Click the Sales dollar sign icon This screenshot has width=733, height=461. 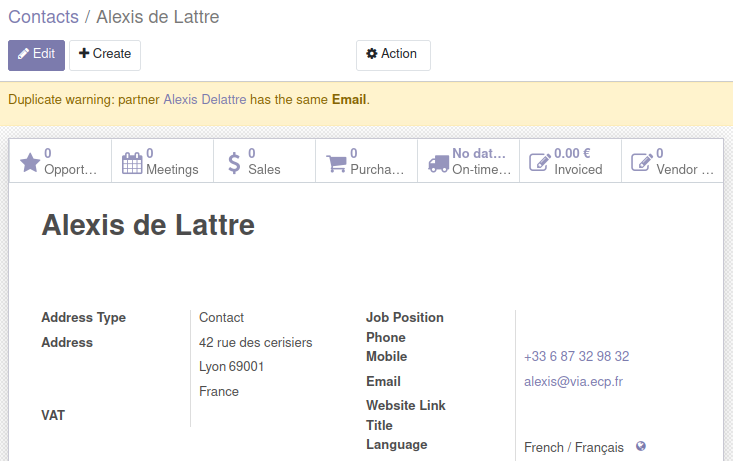click(234, 163)
